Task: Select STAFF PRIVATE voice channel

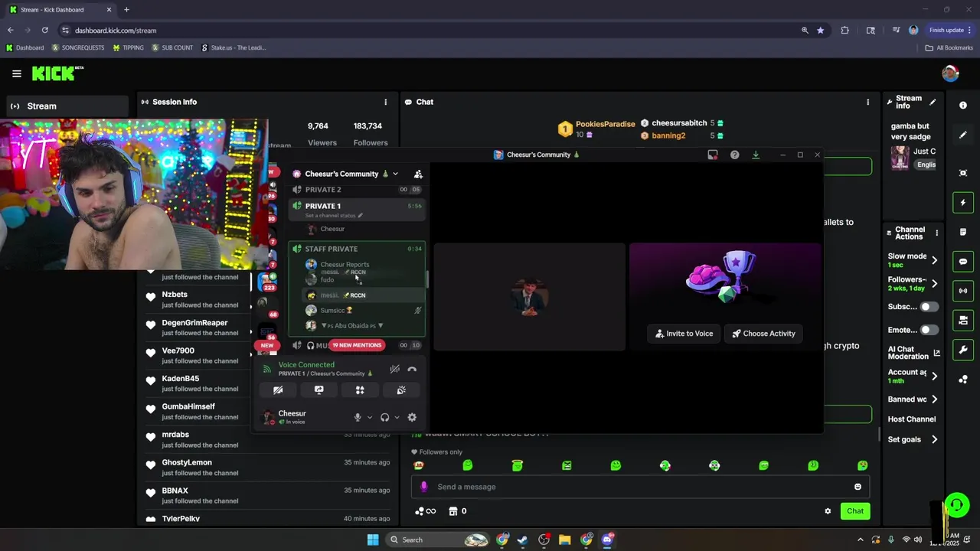Action: point(357,249)
